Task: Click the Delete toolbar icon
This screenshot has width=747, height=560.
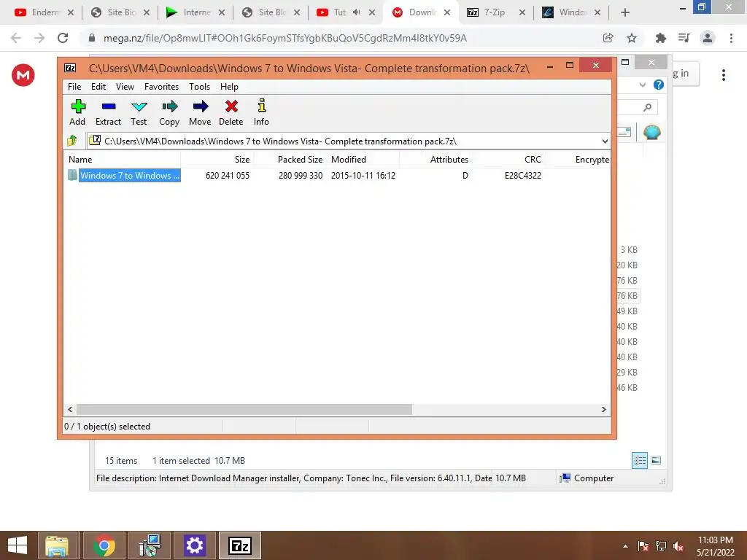Action: 231,112
